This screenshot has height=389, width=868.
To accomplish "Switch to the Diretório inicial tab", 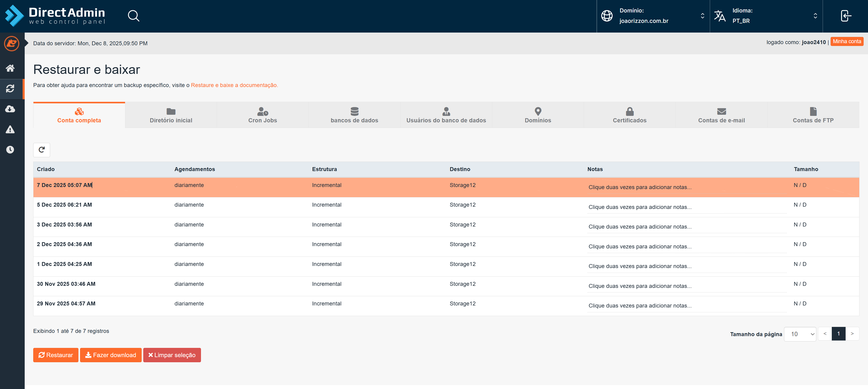I will (171, 115).
